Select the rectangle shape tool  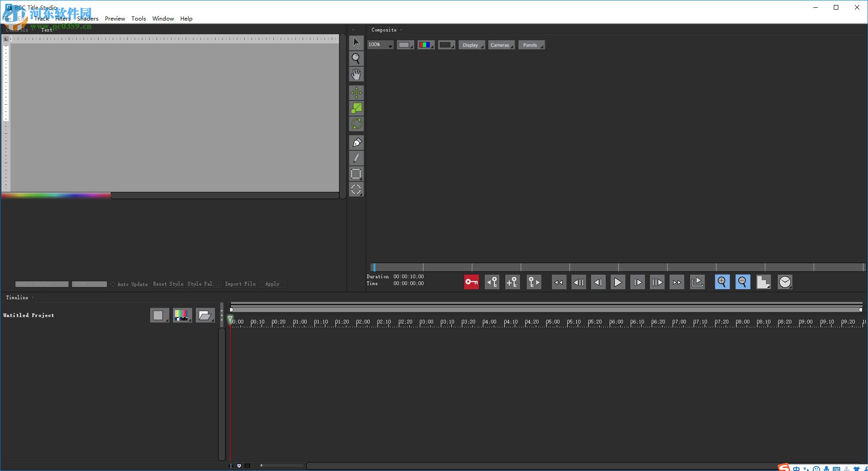356,174
